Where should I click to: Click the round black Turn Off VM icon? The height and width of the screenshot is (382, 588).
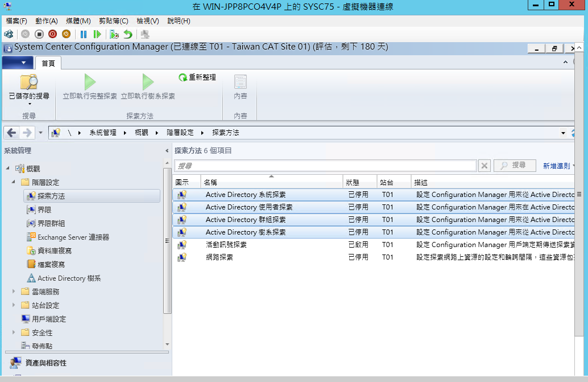point(39,35)
